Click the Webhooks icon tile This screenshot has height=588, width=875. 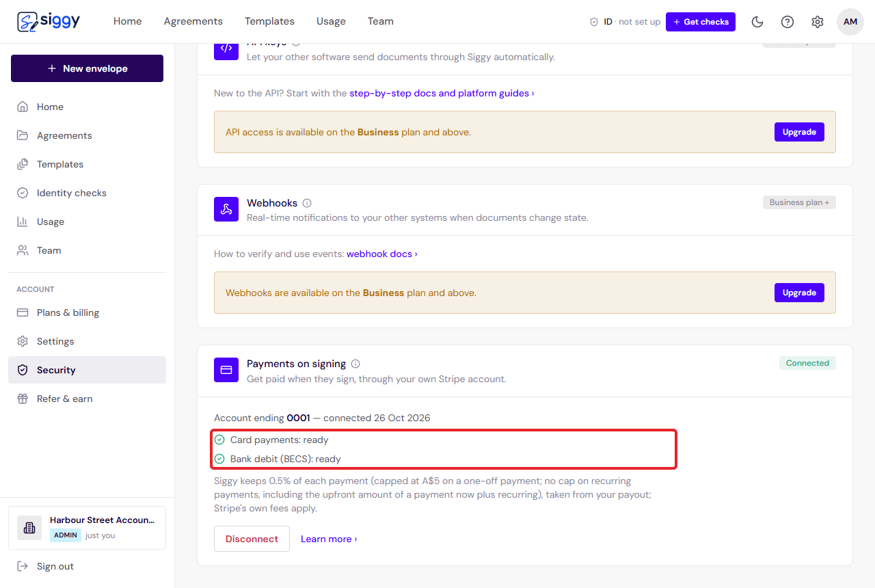coord(226,209)
